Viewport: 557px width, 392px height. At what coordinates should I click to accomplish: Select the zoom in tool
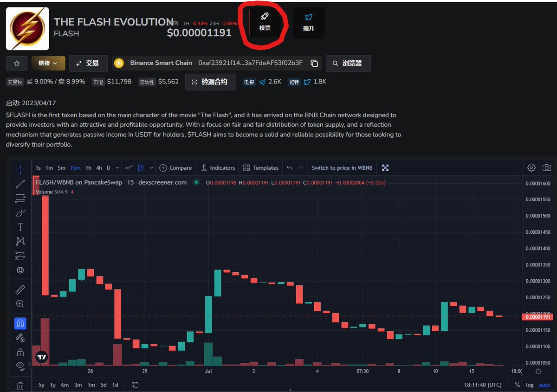[x=20, y=304]
